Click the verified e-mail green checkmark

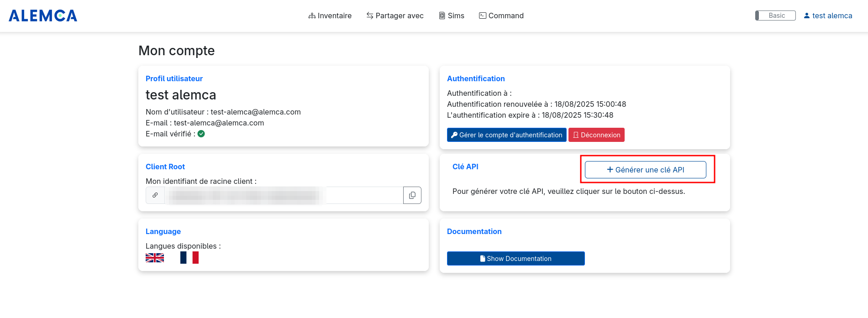click(x=201, y=134)
